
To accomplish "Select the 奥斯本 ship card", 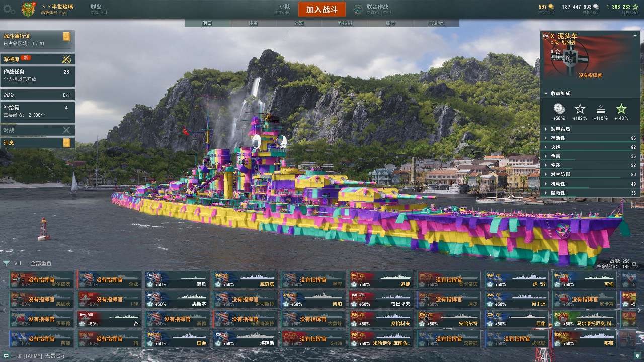I will (x=177, y=299).
